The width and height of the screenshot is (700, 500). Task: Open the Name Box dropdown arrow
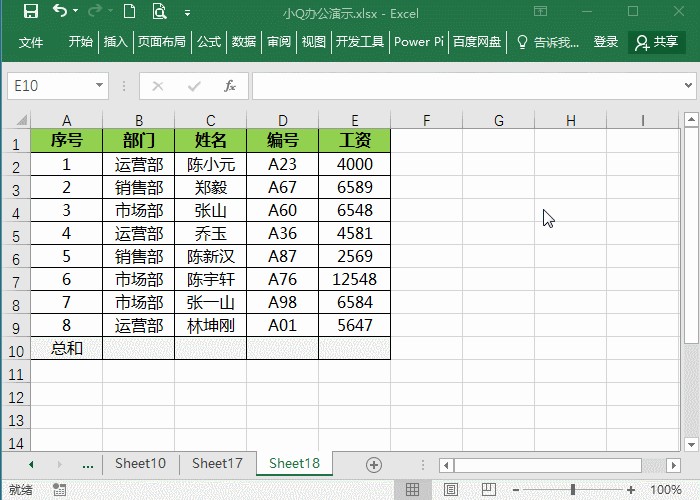tap(99, 86)
